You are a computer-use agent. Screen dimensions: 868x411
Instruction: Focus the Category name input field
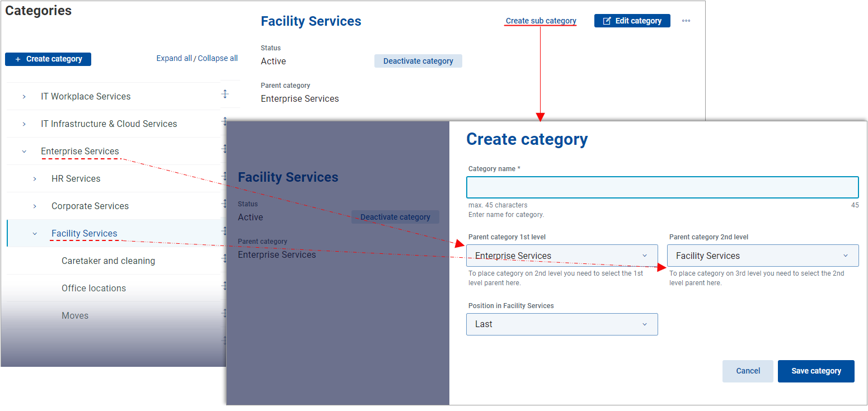662,187
